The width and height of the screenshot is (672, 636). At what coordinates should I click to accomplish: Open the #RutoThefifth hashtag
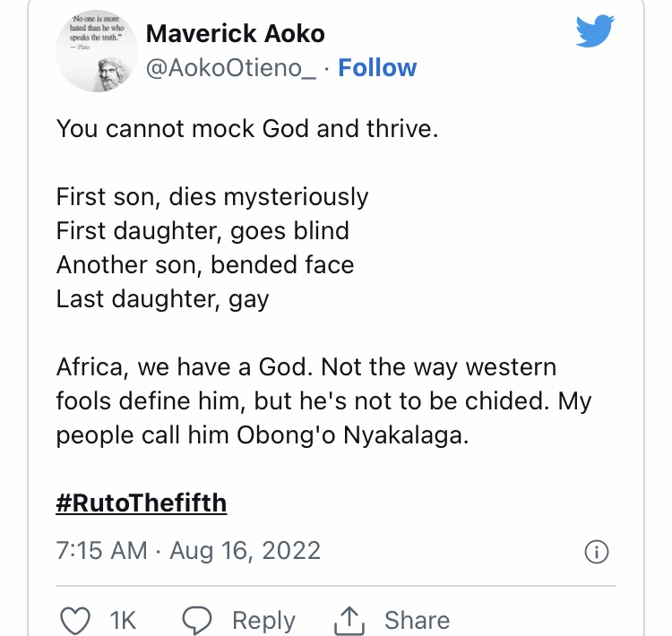coord(141,503)
